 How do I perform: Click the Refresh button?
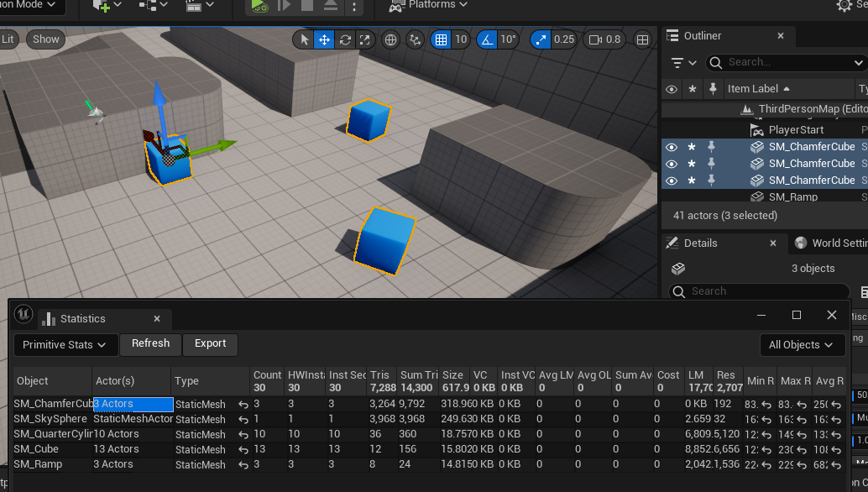[x=150, y=343]
